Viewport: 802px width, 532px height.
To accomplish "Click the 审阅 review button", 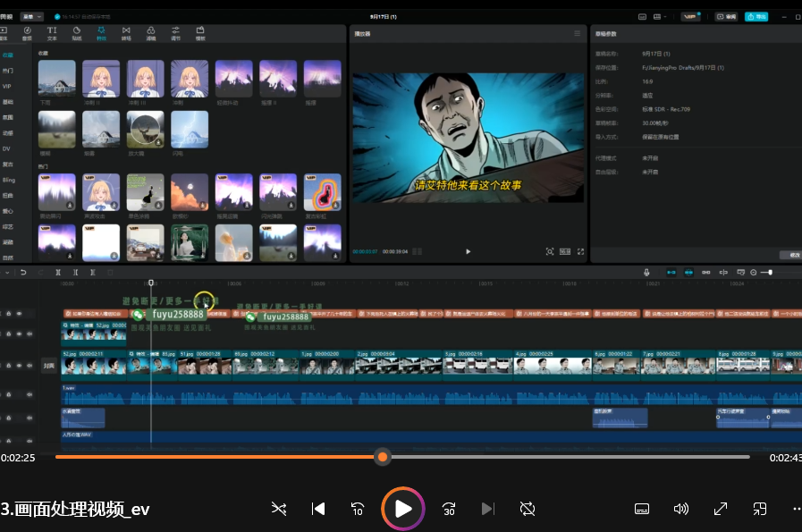I will (726, 17).
